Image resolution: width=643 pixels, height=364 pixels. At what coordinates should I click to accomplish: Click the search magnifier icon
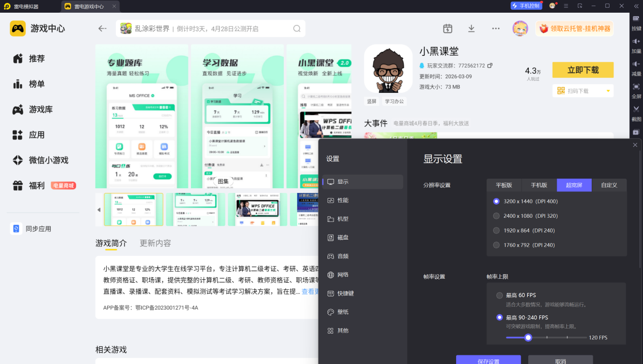[x=297, y=28]
